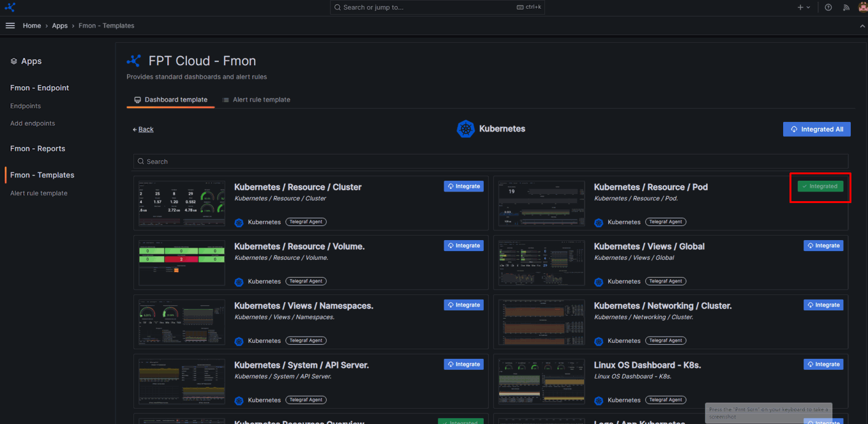868x424 pixels.
Task: Click the Kubernetes / Views / Namespaces title
Action: 304,306
